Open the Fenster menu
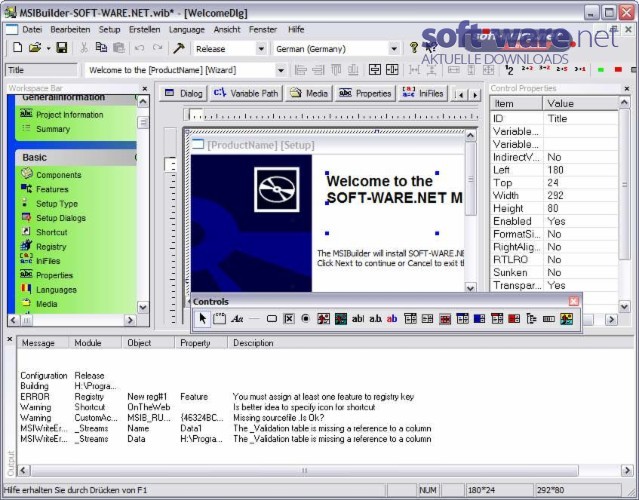639x500 pixels. 263,29
